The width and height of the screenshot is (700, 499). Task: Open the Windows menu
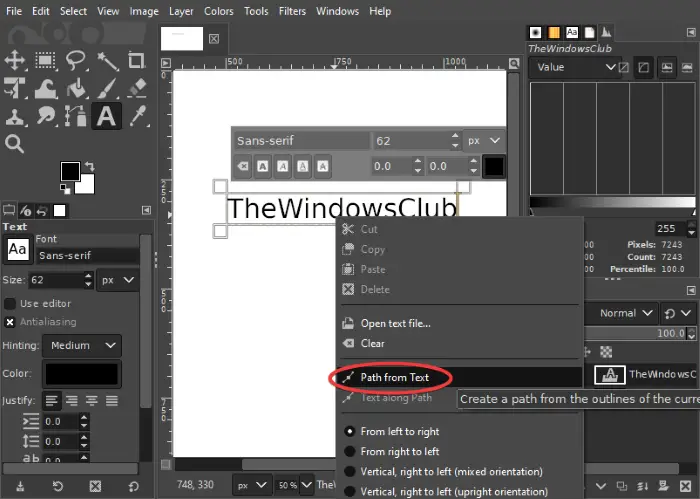coord(337,11)
